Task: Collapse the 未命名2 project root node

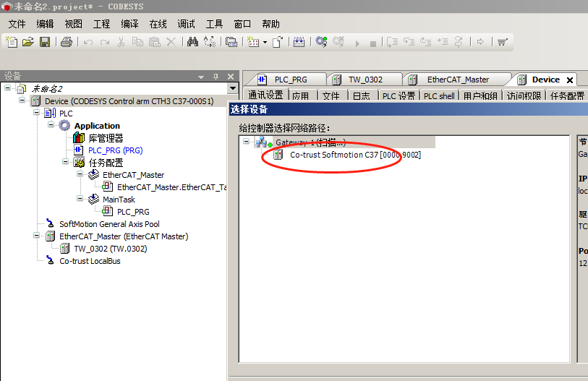Action: [7, 88]
